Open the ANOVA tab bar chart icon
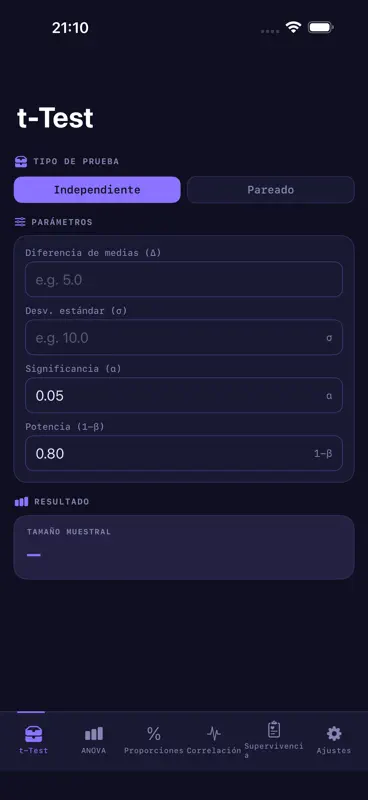 tap(93, 734)
